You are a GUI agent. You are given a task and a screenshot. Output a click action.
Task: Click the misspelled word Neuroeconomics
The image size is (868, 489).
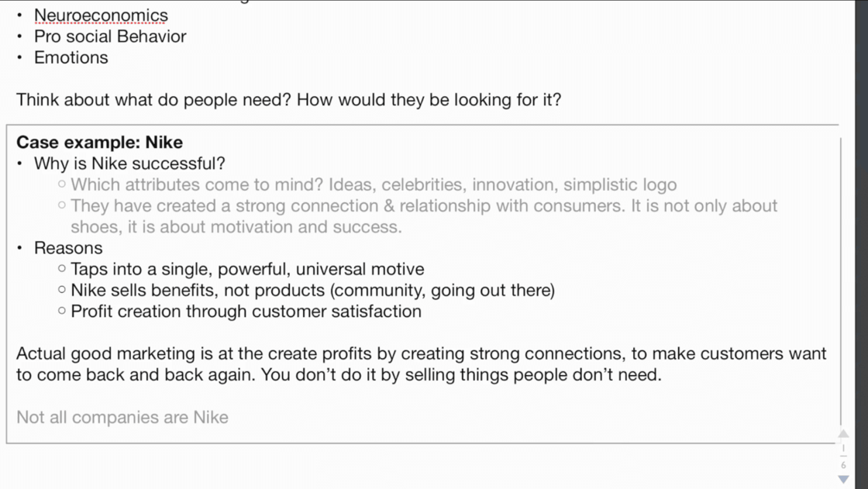point(101,15)
